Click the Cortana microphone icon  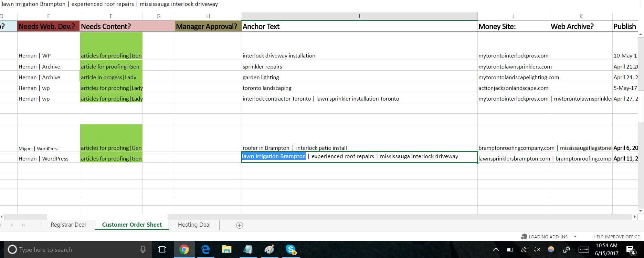click(x=143, y=249)
